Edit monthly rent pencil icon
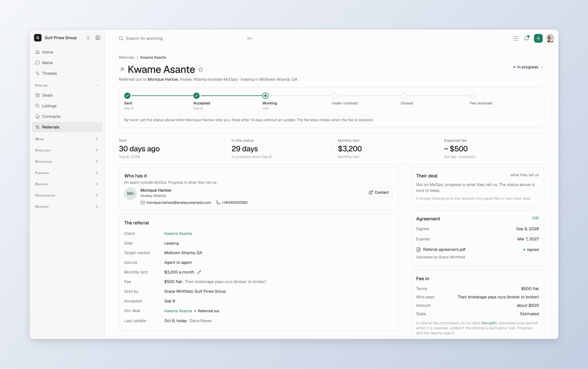588x369 pixels. 199,272
